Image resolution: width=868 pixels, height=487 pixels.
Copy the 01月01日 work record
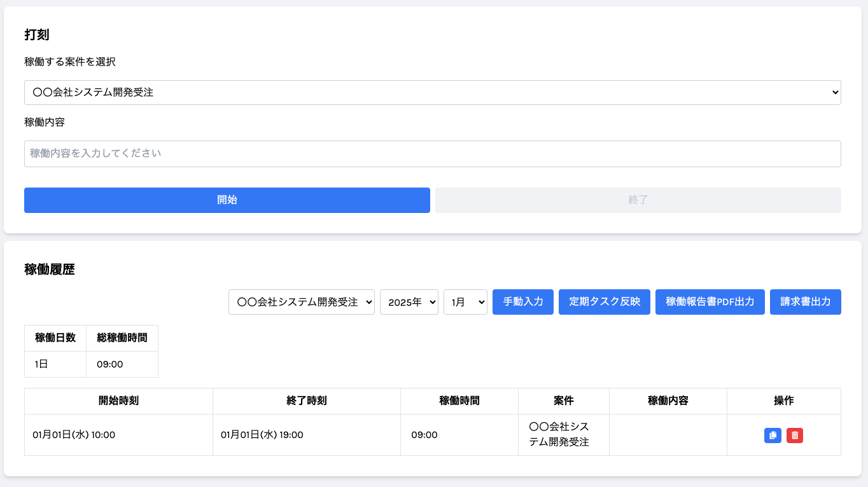773,436
